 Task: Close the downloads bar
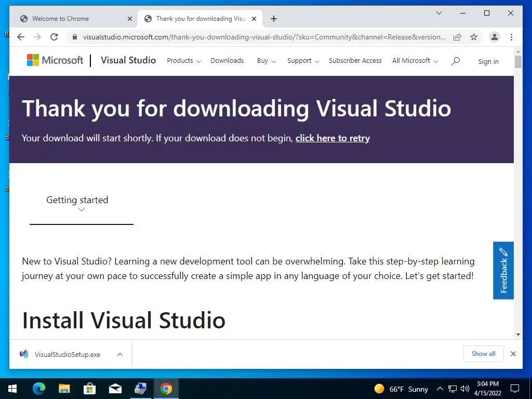[x=513, y=354]
